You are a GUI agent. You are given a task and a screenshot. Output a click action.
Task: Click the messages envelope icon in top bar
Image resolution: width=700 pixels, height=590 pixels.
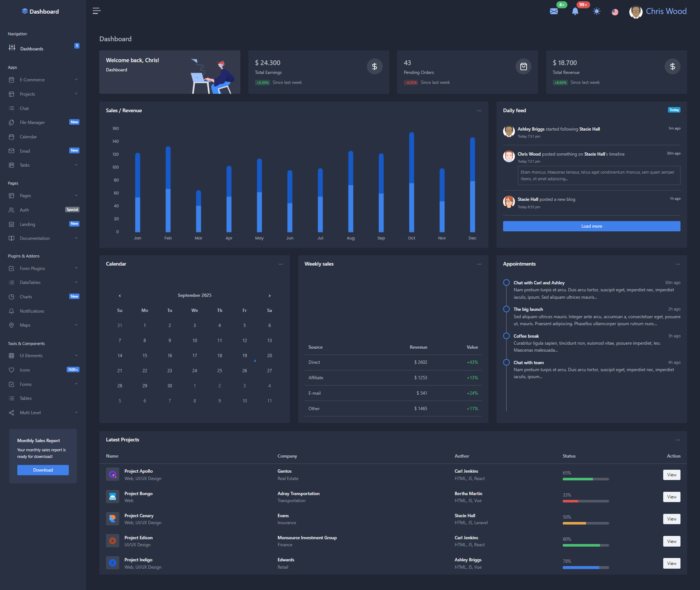pos(554,11)
